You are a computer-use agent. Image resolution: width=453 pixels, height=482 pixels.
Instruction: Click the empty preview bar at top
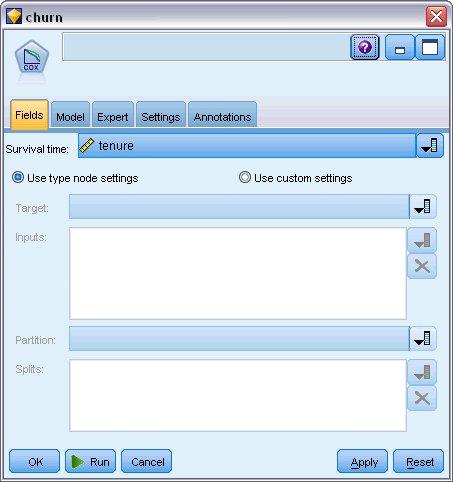click(x=206, y=47)
